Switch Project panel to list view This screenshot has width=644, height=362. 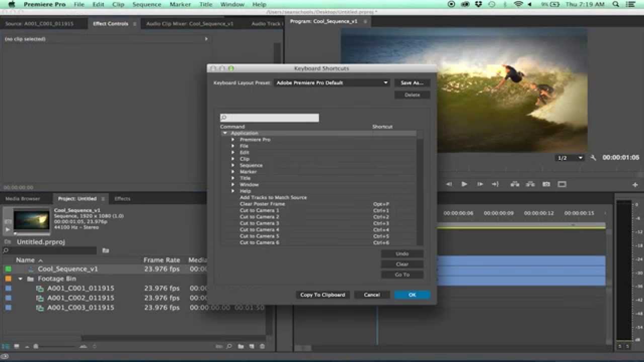7,346
